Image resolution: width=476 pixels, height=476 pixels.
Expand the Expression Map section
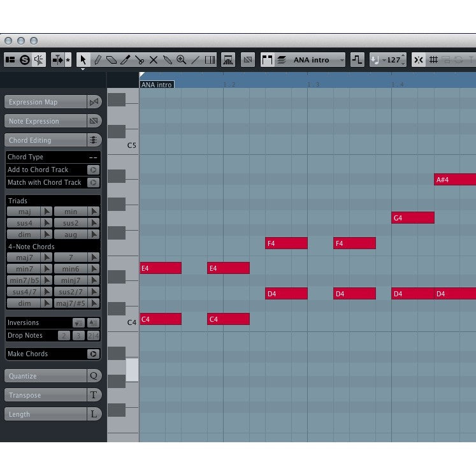click(45, 102)
